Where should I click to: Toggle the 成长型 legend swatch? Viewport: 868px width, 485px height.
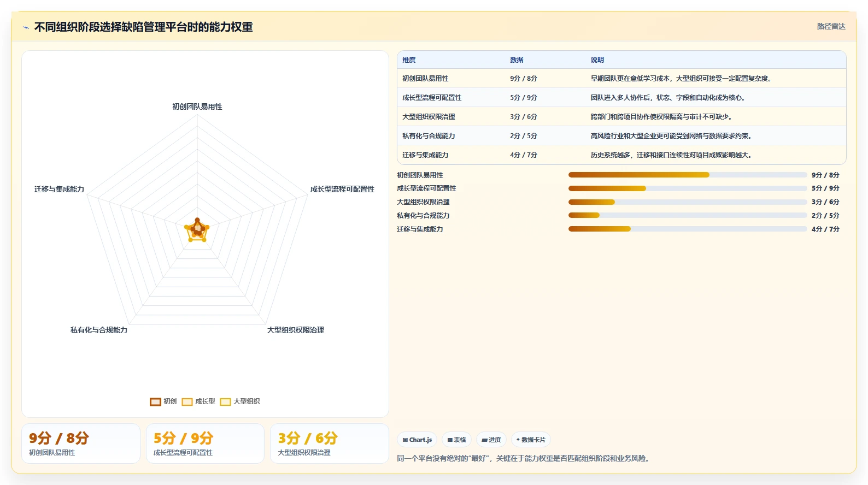point(187,401)
